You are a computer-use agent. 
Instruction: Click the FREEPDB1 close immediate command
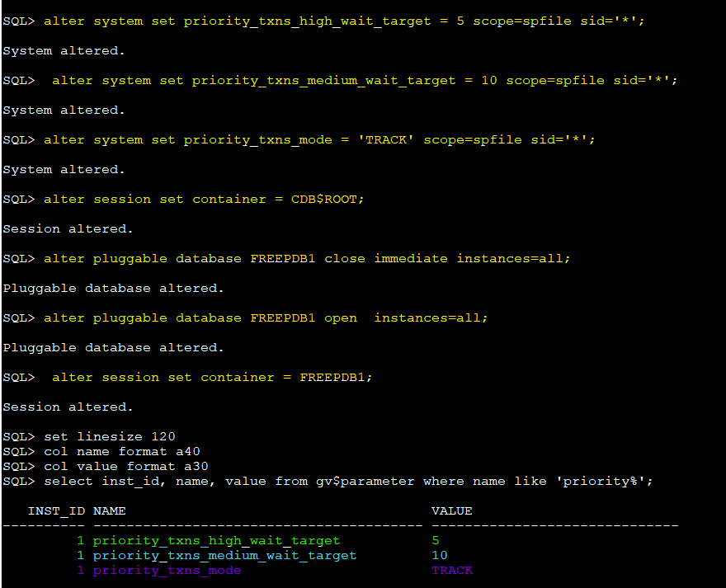click(307, 258)
